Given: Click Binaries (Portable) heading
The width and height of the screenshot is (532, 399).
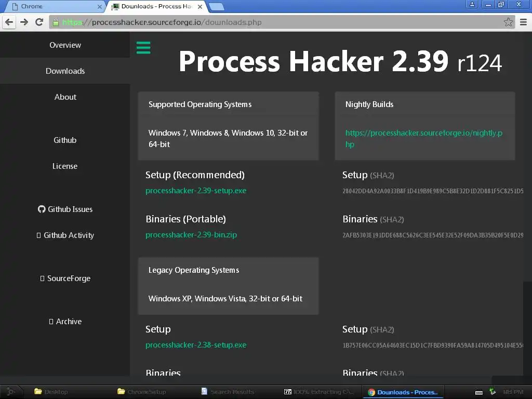Looking at the screenshot, I should tap(185, 219).
